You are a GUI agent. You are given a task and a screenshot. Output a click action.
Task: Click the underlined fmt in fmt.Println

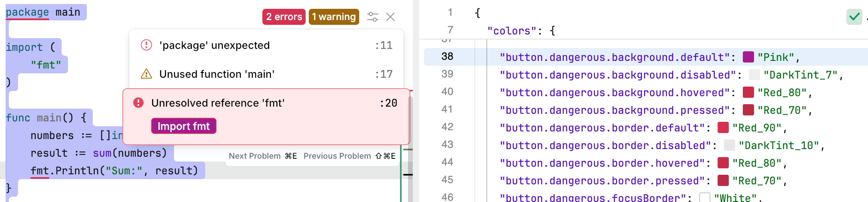click(40, 171)
